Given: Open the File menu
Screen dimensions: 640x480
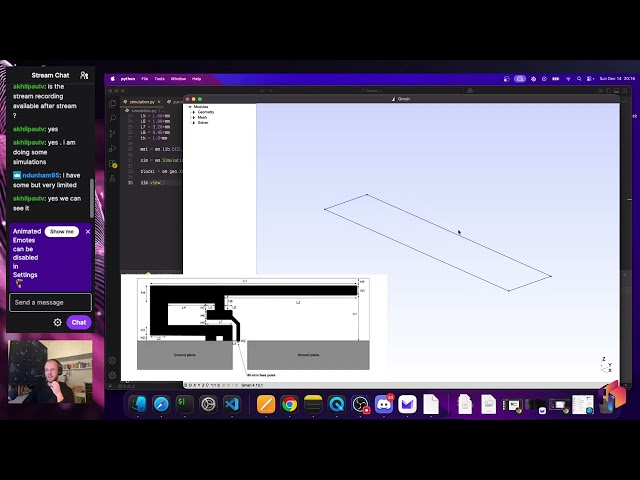Looking at the screenshot, I should (145, 79).
